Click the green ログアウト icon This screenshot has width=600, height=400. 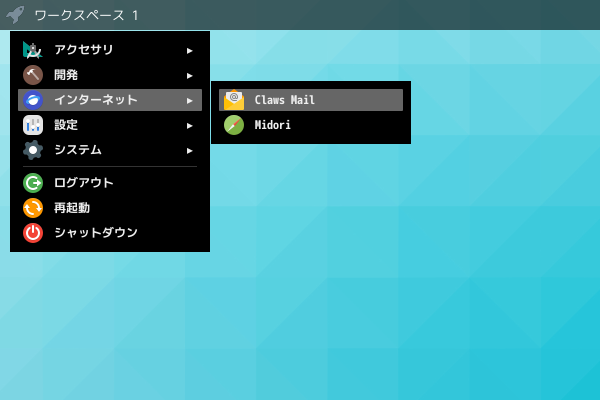point(33,183)
